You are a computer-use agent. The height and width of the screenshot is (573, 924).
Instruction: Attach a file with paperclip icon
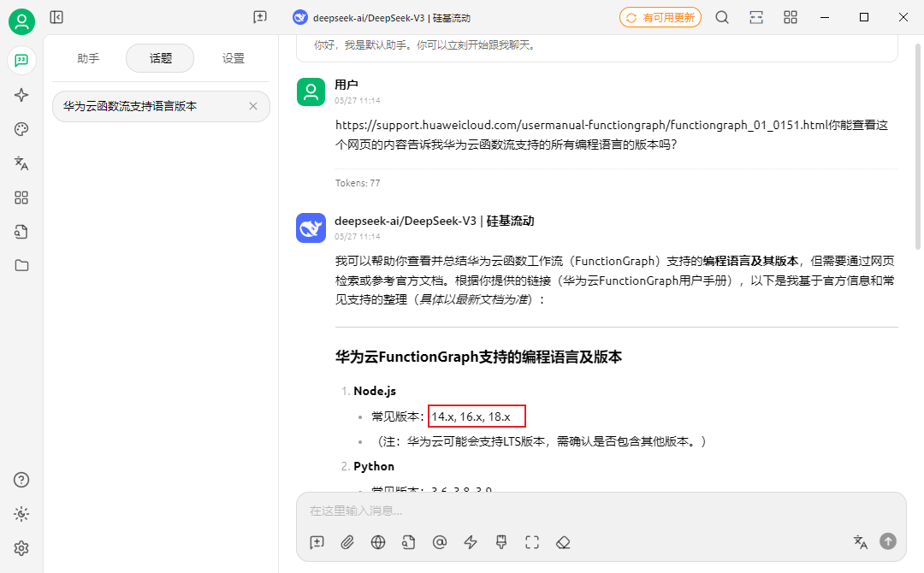coord(347,542)
